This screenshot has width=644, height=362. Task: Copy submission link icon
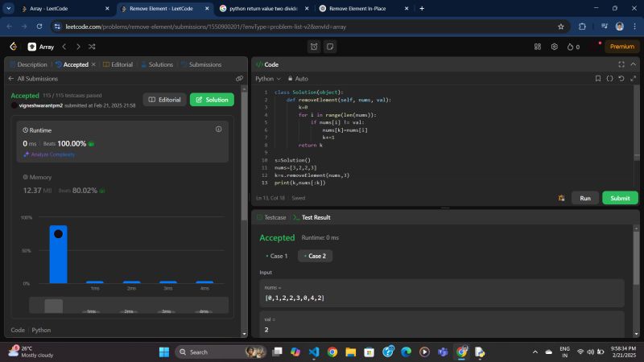(239, 78)
